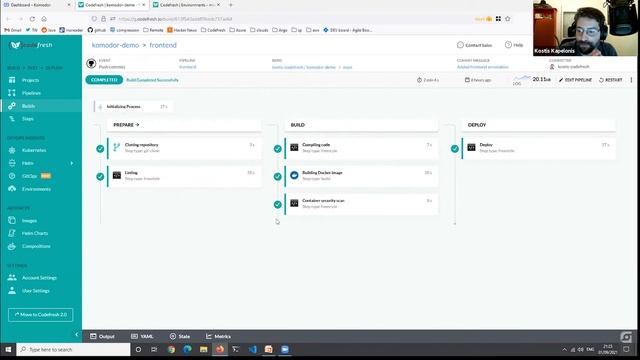Open Compositions in the sidebar
The width and height of the screenshot is (640, 360).
pyautogui.click(x=36, y=246)
